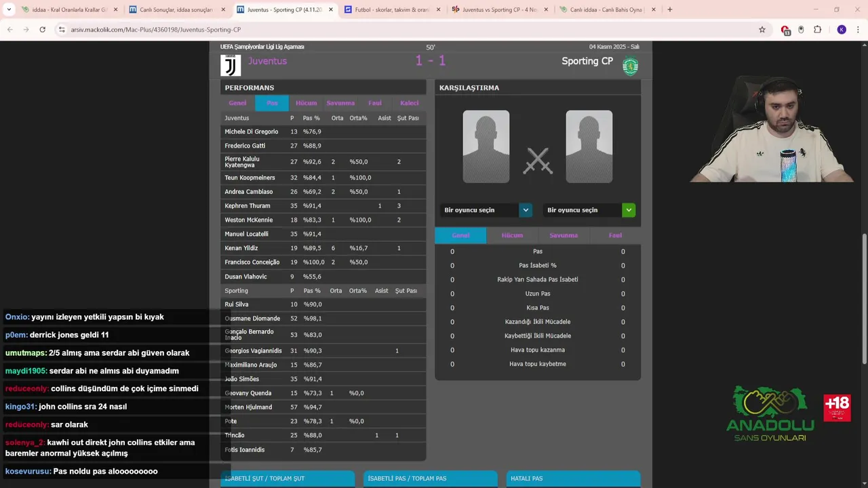
Task: Click player row Teun Koopmeiners
Action: tap(323, 178)
